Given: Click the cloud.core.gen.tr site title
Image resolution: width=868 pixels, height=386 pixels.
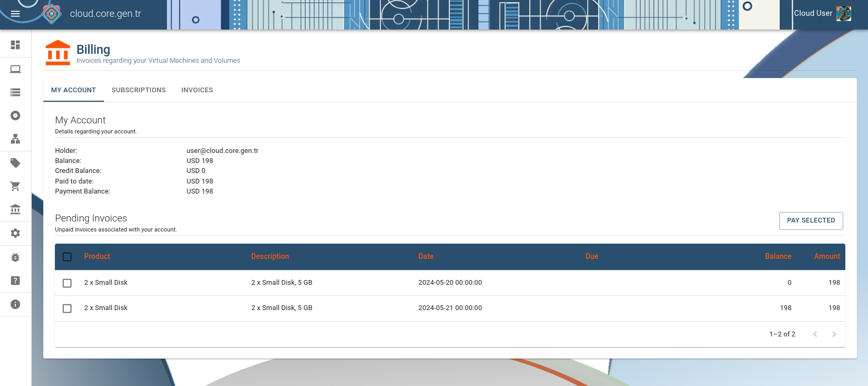Looking at the screenshot, I should pyautogui.click(x=106, y=14).
